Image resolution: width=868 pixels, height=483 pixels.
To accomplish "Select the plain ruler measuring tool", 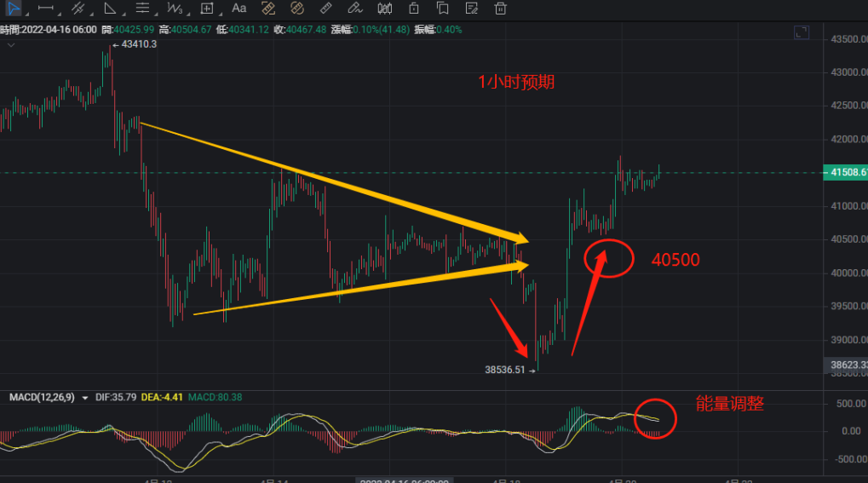I will pyautogui.click(x=326, y=9).
